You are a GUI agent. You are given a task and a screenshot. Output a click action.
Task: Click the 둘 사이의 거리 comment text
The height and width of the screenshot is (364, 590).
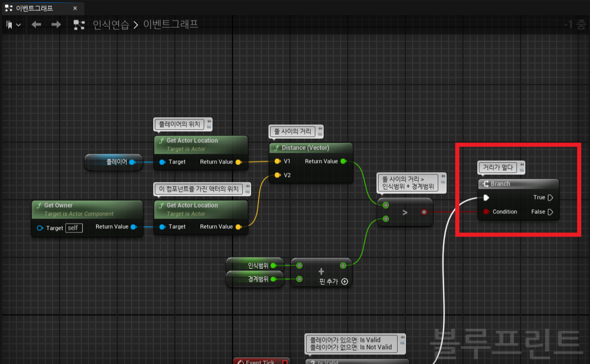click(292, 131)
